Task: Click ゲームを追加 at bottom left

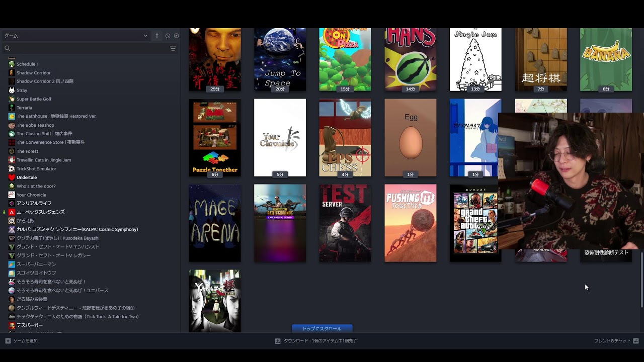Action: [22, 341]
